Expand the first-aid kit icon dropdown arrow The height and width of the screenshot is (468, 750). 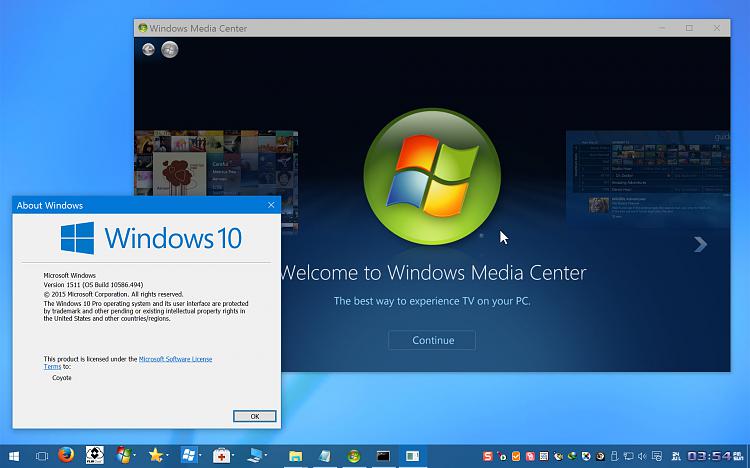[x=233, y=456]
